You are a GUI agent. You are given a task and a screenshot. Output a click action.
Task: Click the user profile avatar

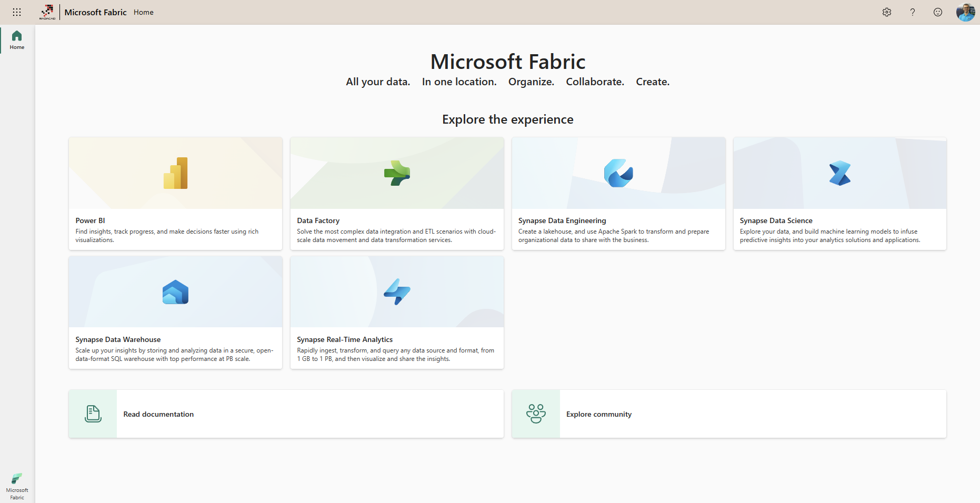tap(966, 12)
